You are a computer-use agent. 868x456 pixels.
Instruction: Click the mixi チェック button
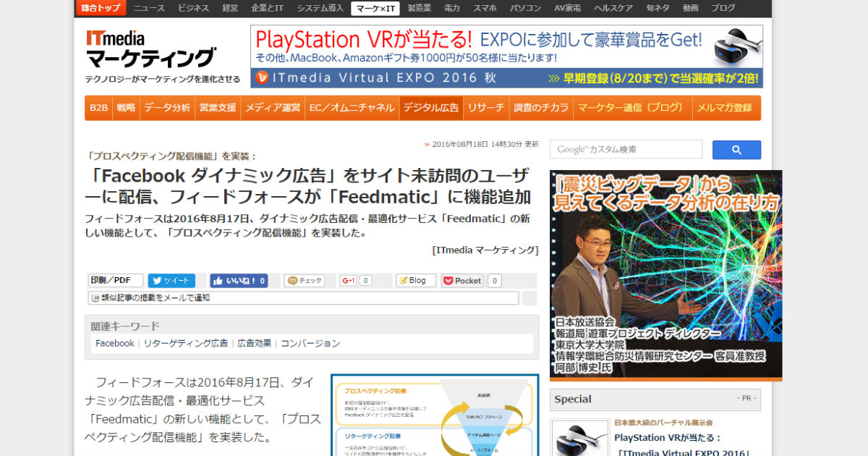click(304, 281)
